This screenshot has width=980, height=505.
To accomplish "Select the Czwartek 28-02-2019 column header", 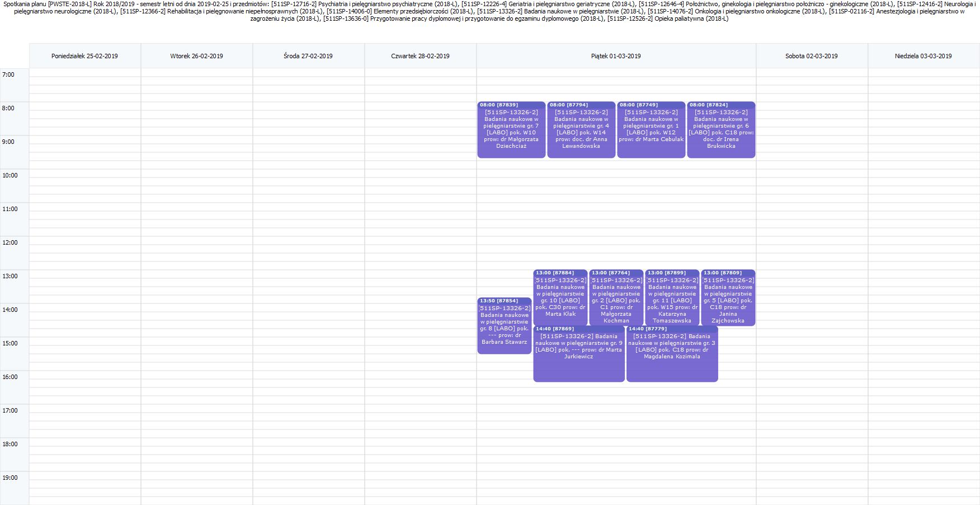I will coord(421,56).
